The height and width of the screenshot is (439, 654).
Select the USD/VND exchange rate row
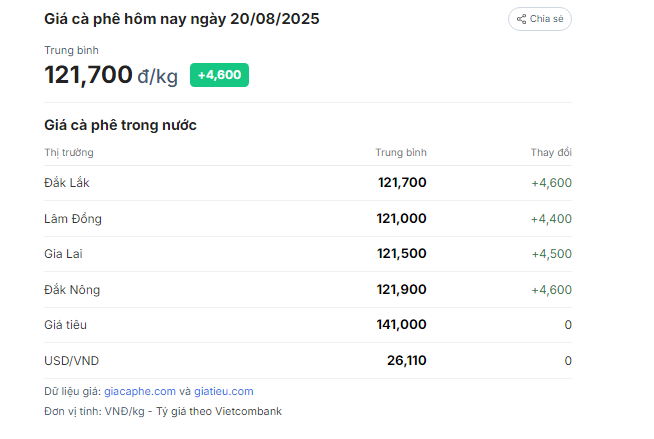pos(308,361)
